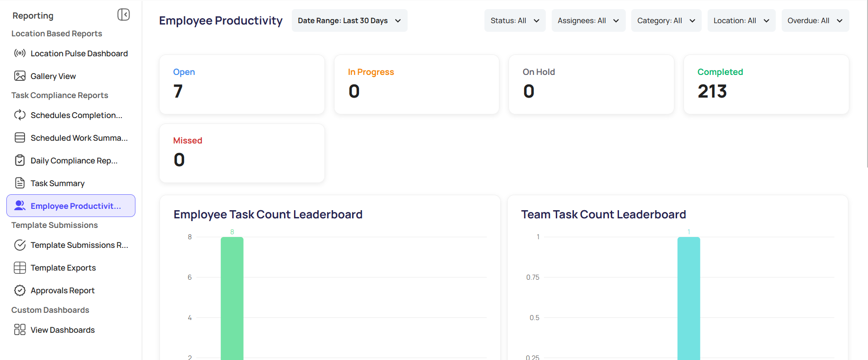
Task: Click the Team Task Count Leaderboard title
Action: tap(604, 214)
